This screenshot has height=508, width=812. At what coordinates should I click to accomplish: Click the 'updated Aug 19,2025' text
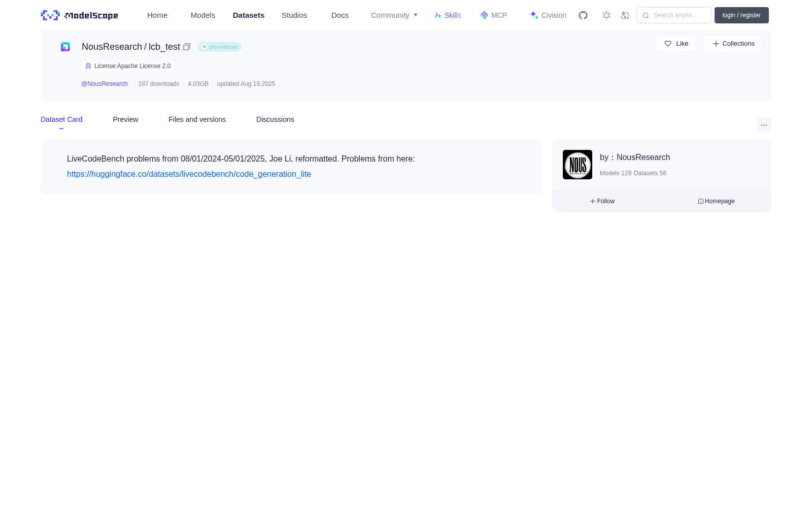[246, 84]
